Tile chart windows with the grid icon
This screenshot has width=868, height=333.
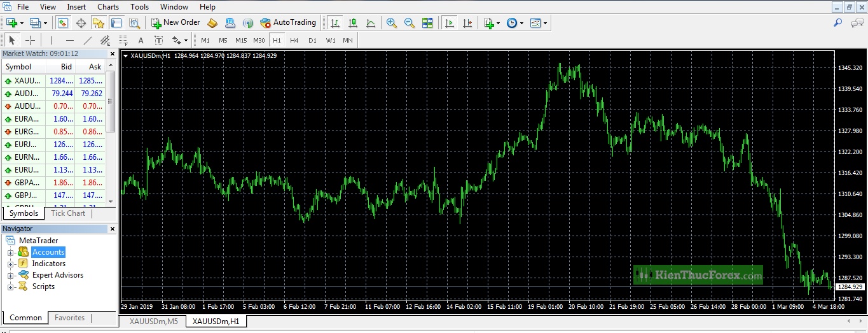427,23
